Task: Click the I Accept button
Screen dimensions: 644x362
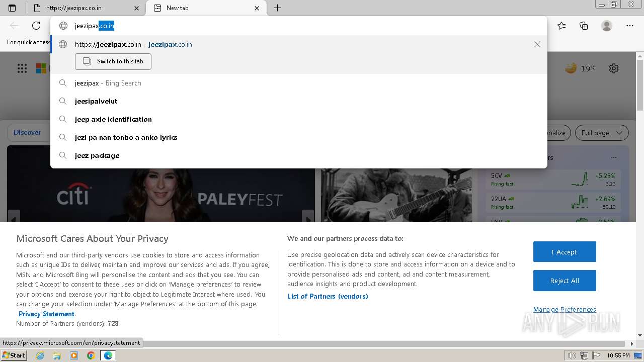Action: click(x=565, y=252)
